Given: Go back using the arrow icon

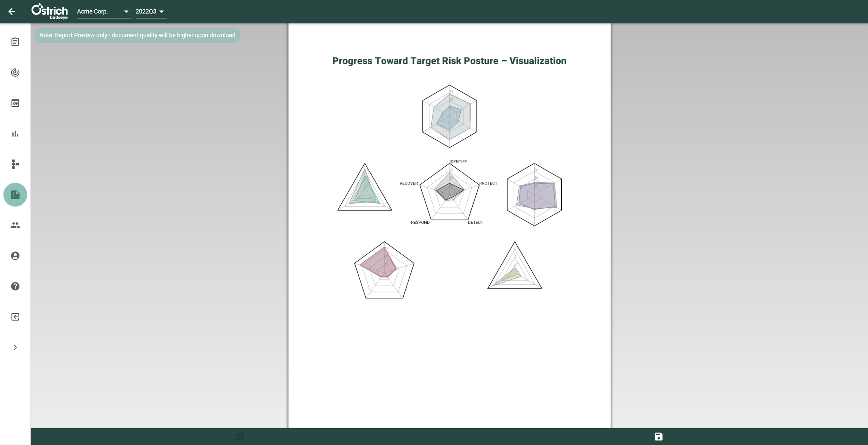Looking at the screenshot, I should tap(12, 11).
